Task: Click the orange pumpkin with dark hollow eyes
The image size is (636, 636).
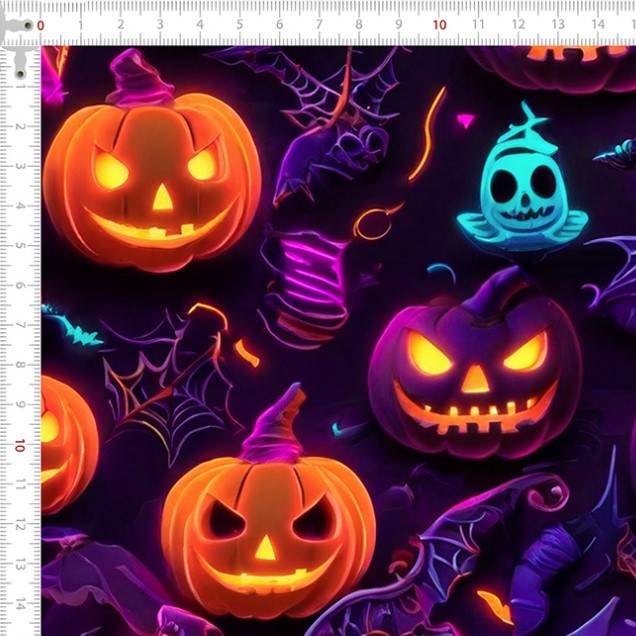Action: 268,502
